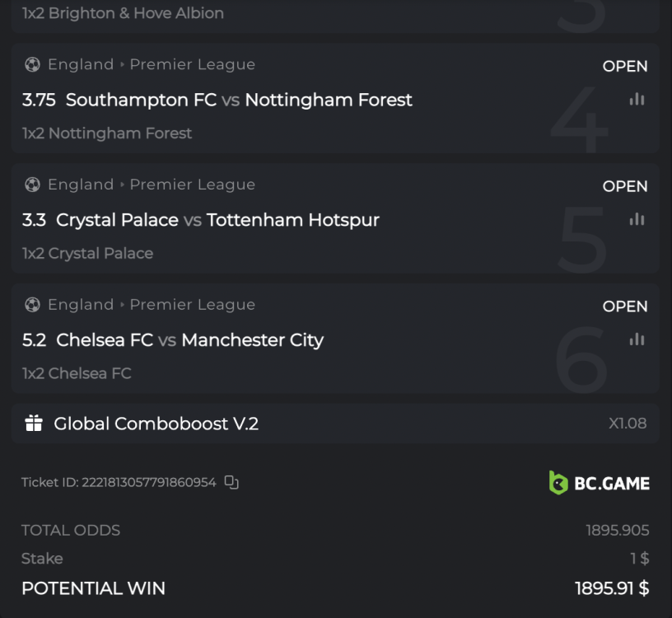This screenshot has height=618, width=672.
Task: Click OPEN on the Chelsea match card
Action: pos(624,306)
